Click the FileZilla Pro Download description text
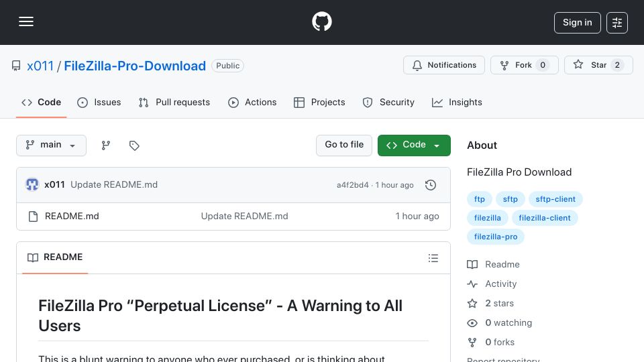 click(x=519, y=172)
